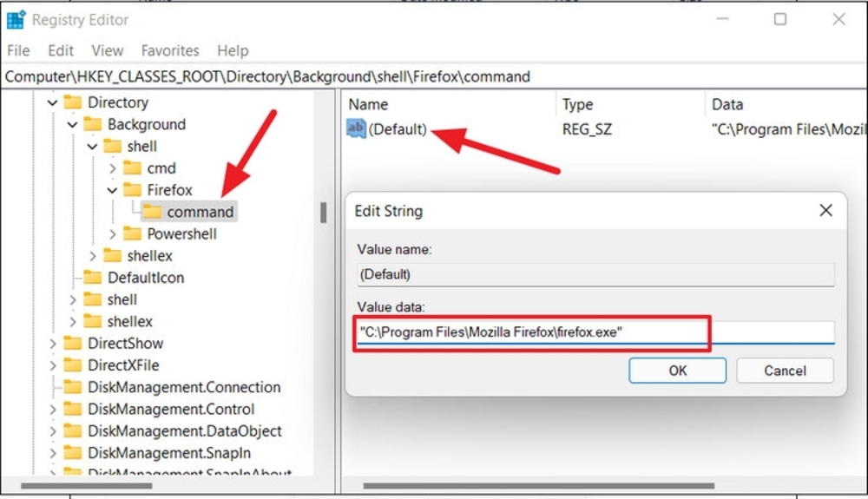Open the File menu

click(18, 50)
